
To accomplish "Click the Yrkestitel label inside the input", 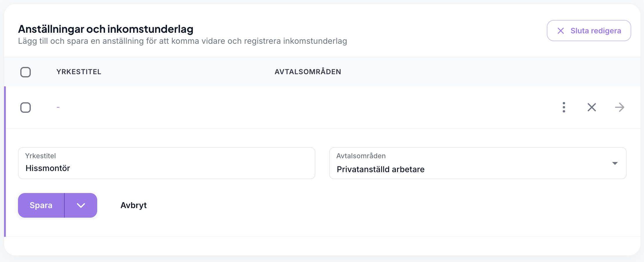I will [40, 156].
